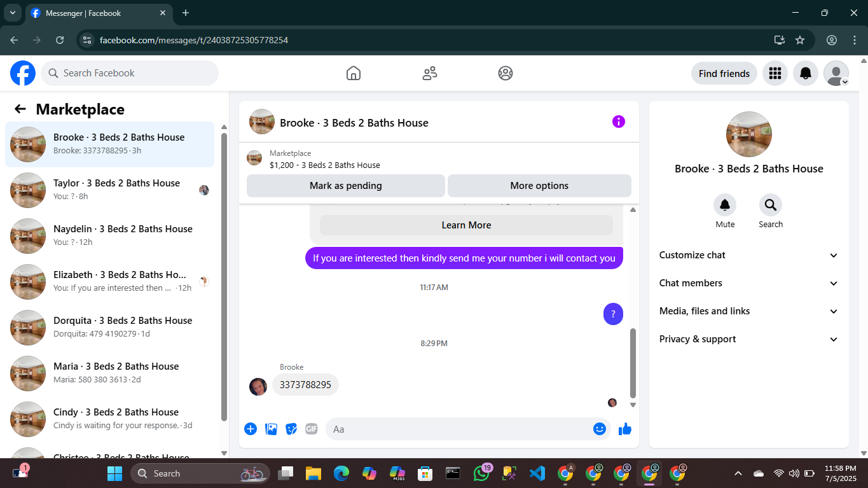Open the Chrome three-dot menu
The image size is (868, 488).
click(855, 40)
